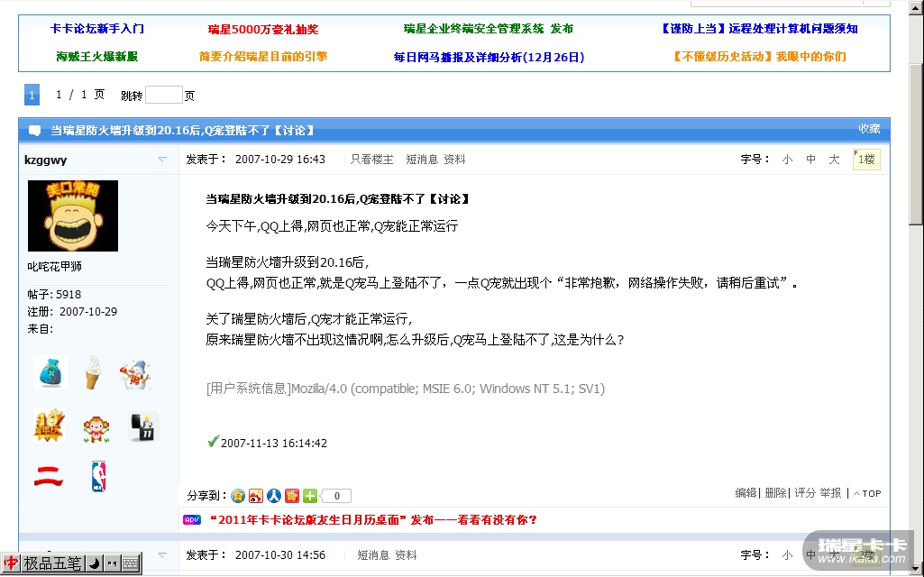Click 编辑 to edit the post

746,493
